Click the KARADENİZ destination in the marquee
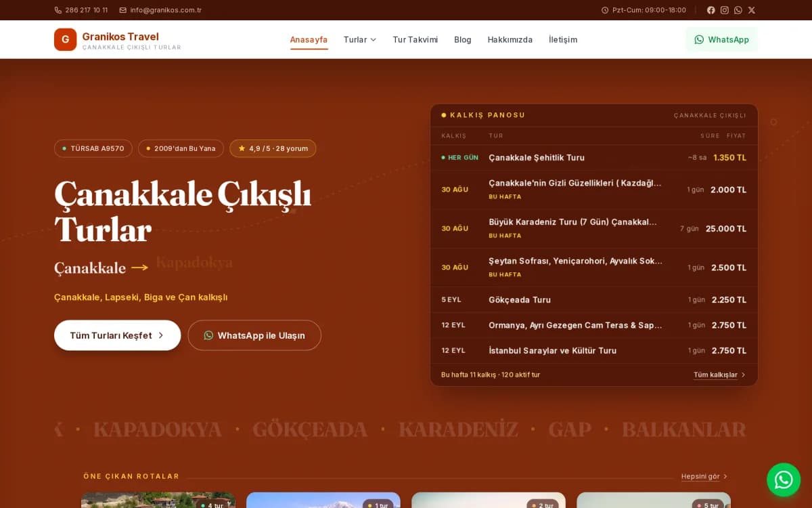 click(458, 429)
